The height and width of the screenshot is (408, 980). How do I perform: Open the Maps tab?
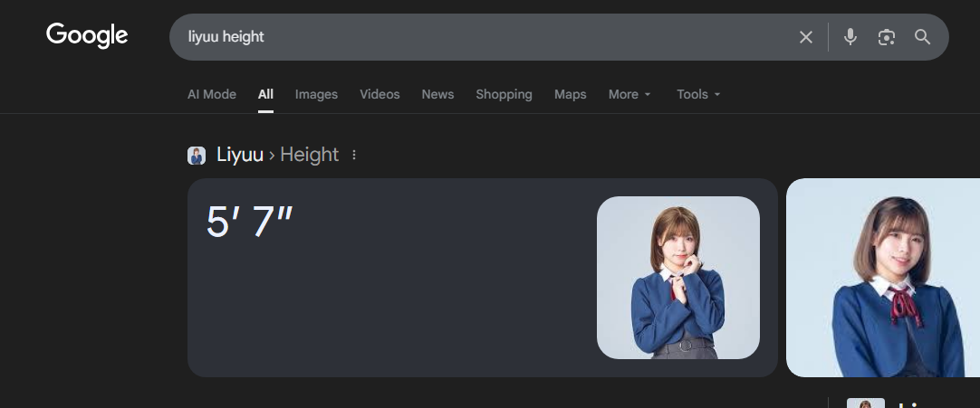click(x=570, y=94)
